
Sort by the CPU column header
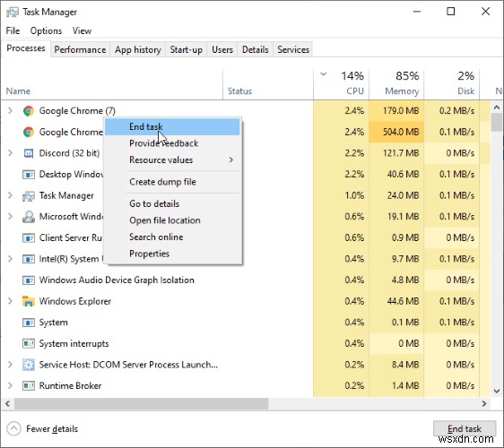coord(341,83)
